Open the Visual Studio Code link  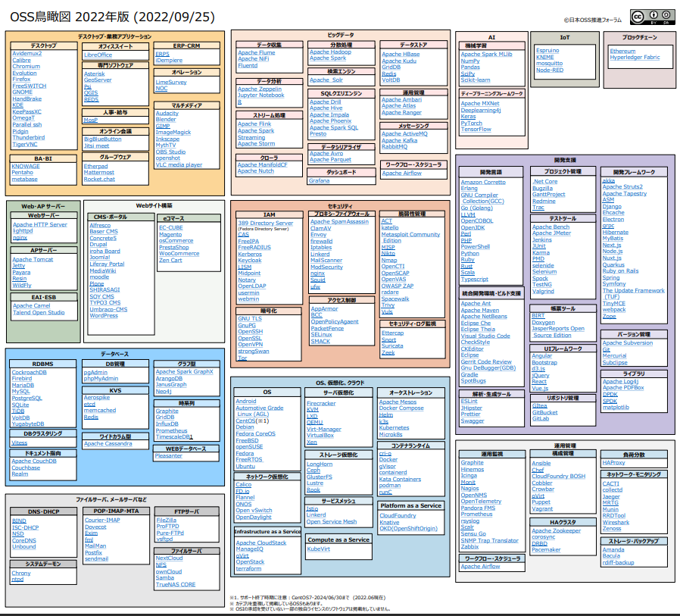(485, 336)
